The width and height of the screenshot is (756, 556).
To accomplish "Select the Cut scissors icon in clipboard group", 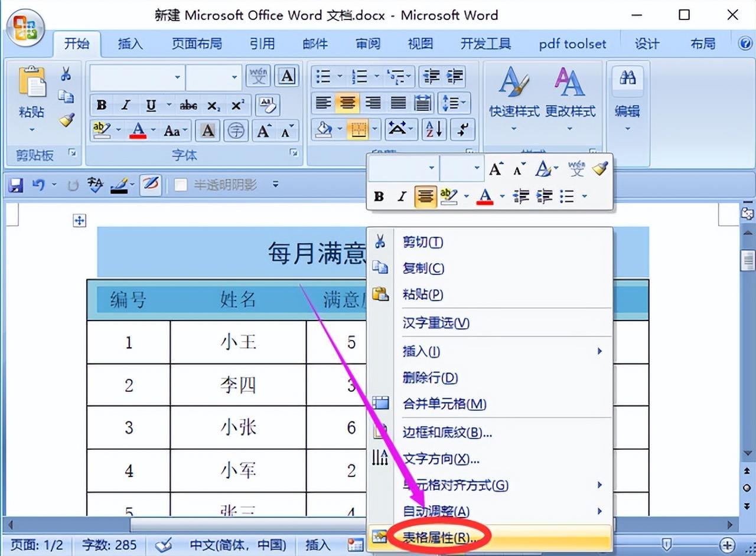I will [66, 74].
